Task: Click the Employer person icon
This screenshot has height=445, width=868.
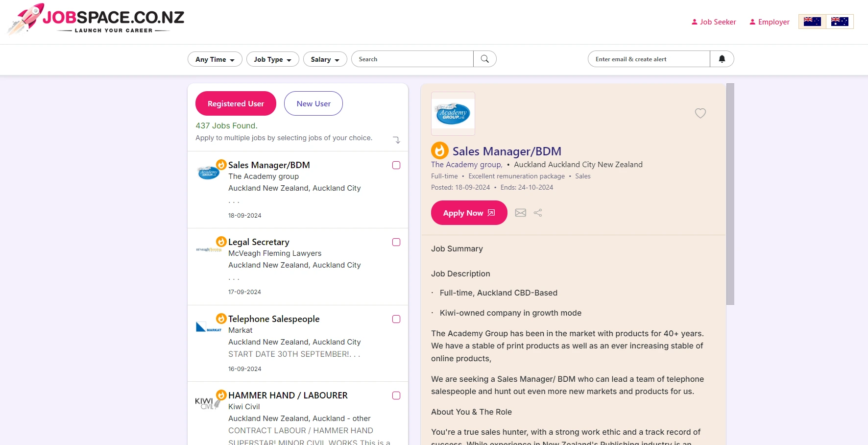Action: (x=752, y=22)
